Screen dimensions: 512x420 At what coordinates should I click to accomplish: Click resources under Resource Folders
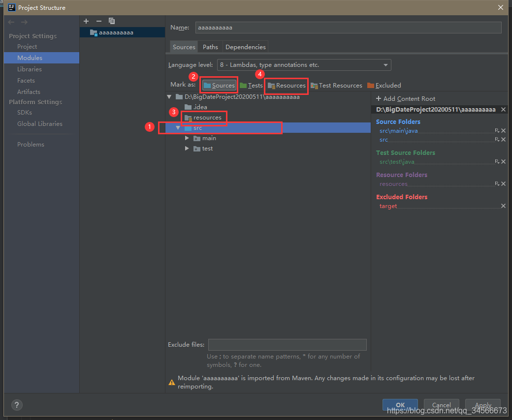pyautogui.click(x=393, y=184)
